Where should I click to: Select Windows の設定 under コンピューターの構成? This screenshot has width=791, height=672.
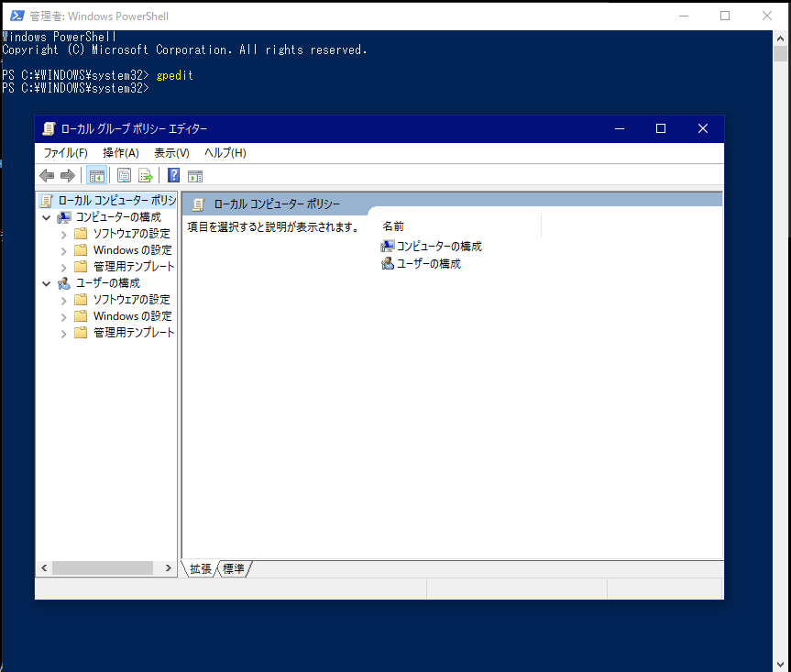coord(132,250)
